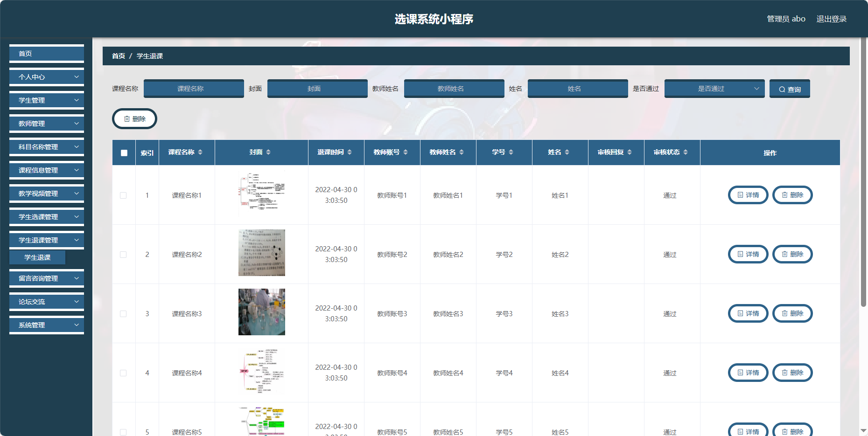Open the cover thumbnail for 课程名称4
The image size is (868, 436).
pos(262,371)
